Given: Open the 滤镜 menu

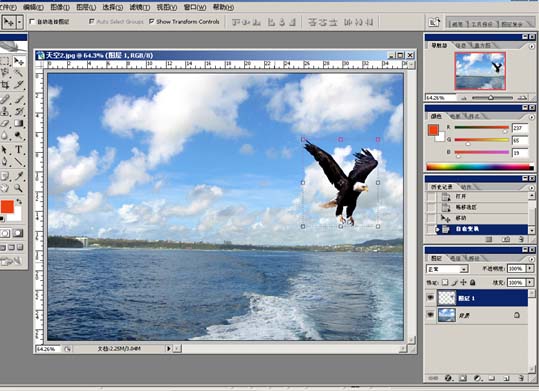Looking at the screenshot, I should click(140, 7).
